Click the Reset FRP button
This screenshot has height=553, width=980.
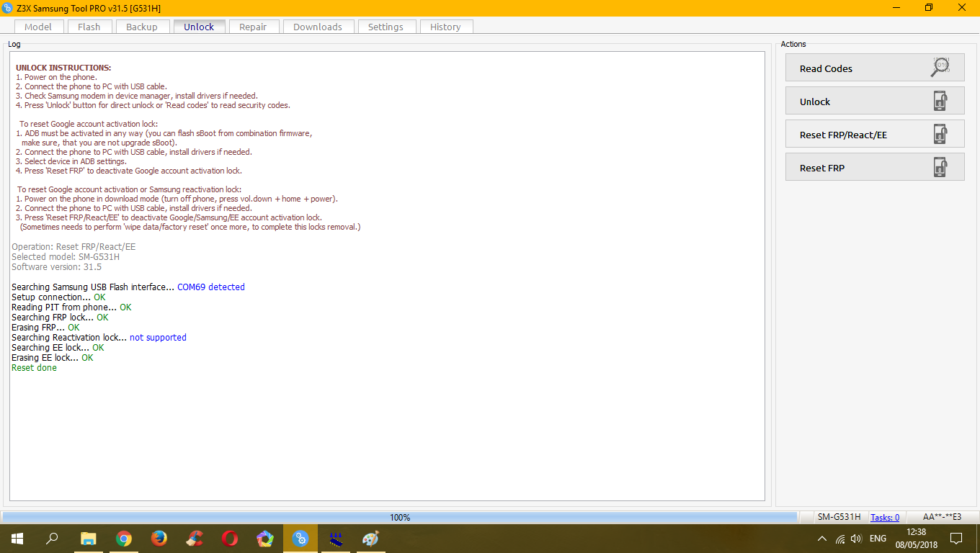875,167
